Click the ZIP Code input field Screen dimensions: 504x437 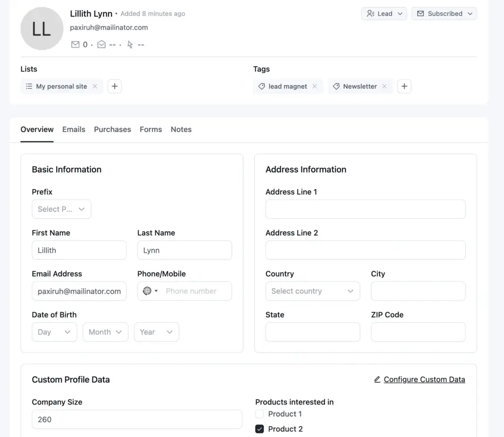[418, 332]
